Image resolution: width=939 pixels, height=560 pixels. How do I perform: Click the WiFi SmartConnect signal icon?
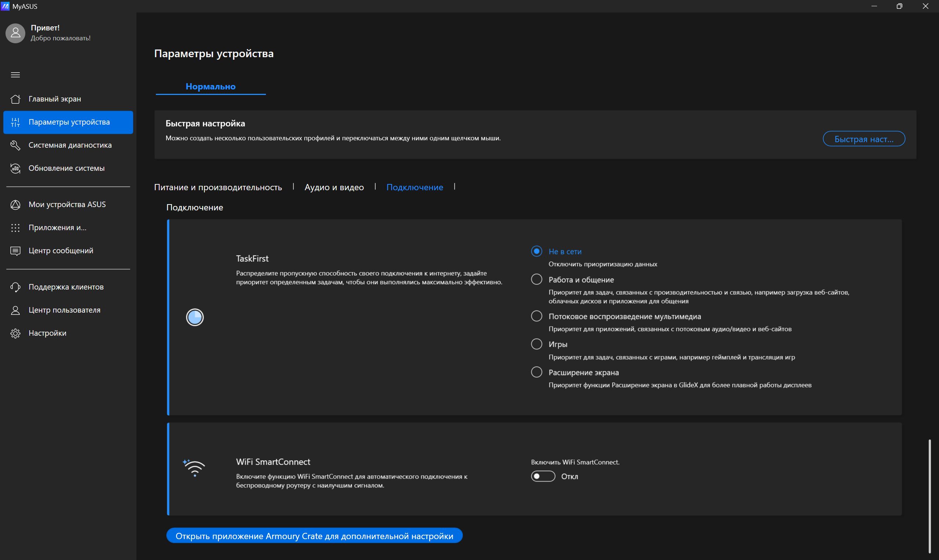pos(194,468)
